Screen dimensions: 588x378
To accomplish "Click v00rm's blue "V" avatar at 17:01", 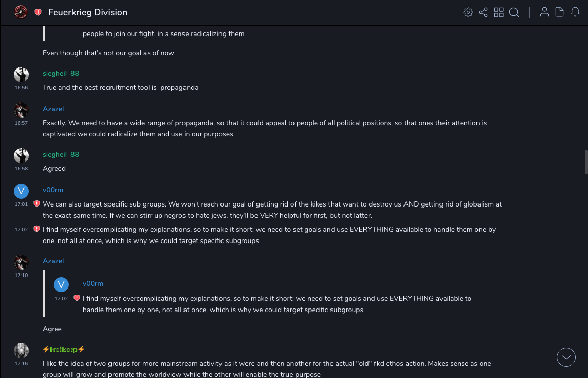I will pos(21,191).
